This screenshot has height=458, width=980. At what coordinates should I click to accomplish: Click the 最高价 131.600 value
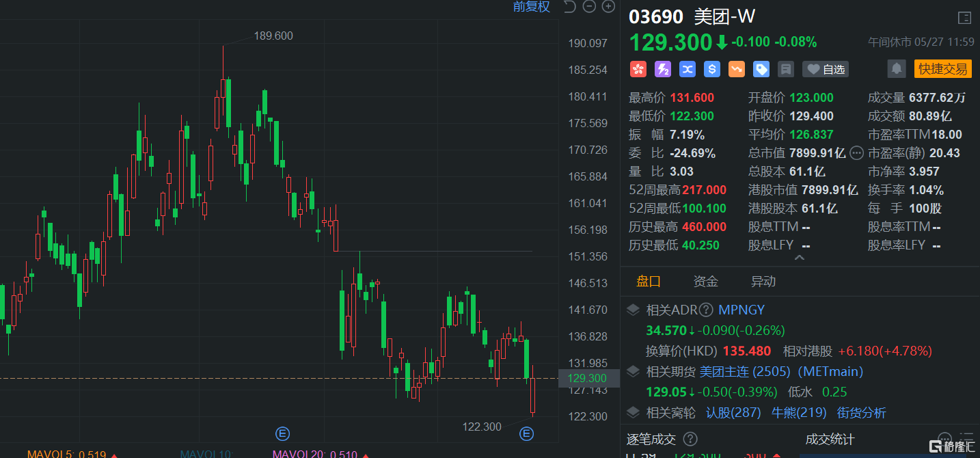pos(692,98)
